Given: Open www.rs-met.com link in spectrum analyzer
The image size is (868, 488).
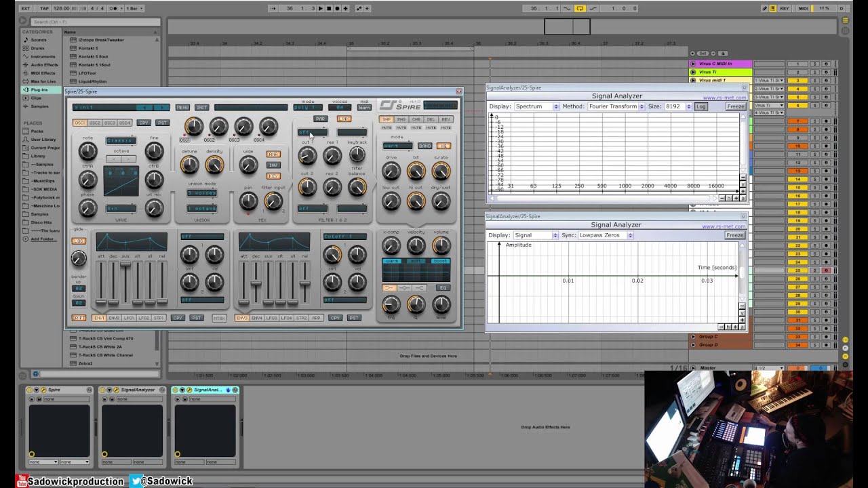Looking at the screenshot, I should [x=724, y=98].
